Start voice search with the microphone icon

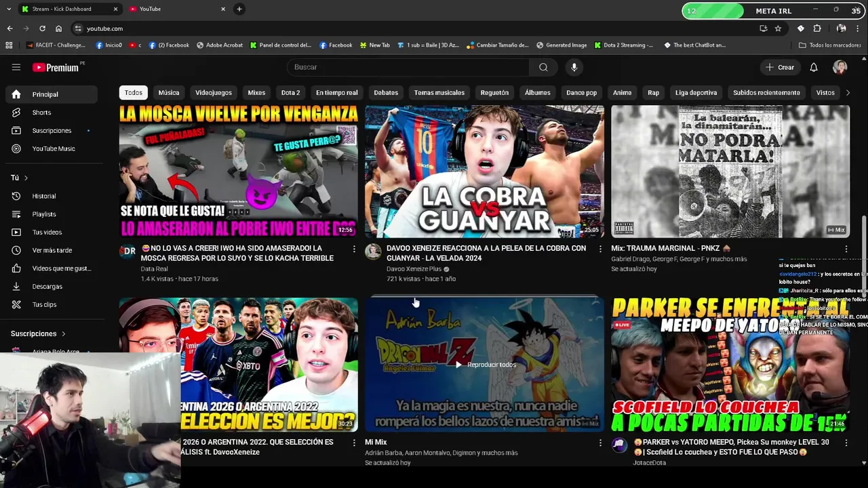[x=574, y=67]
